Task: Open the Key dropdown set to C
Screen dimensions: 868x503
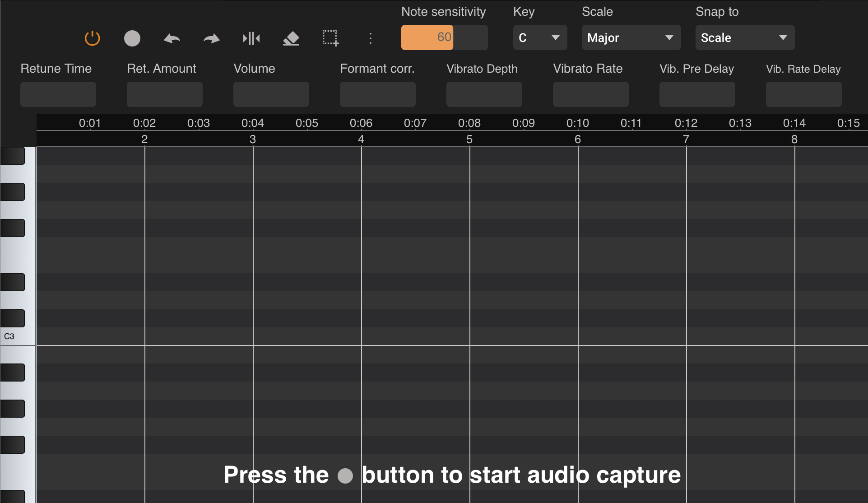Action: (x=540, y=37)
